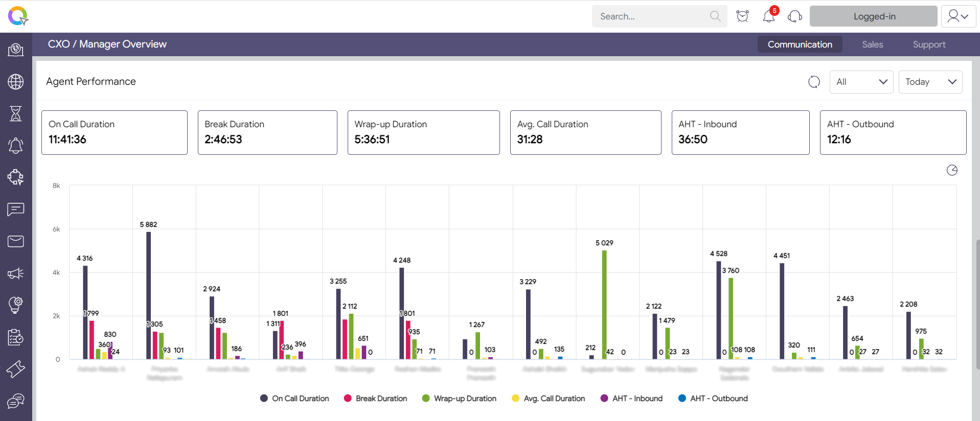Image resolution: width=980 pixels, height=421 pixels.
Task: Open the globe icon in sidebar
Action: 16,82
